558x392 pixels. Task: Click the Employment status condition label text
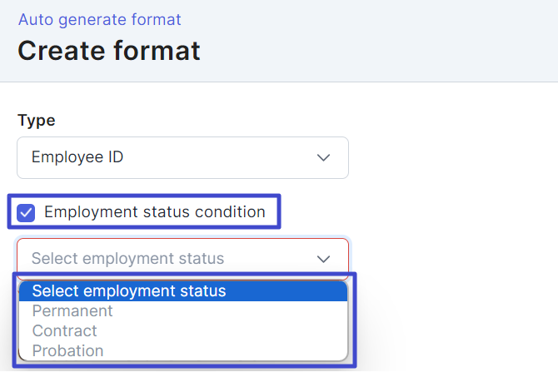click(154, 212)
